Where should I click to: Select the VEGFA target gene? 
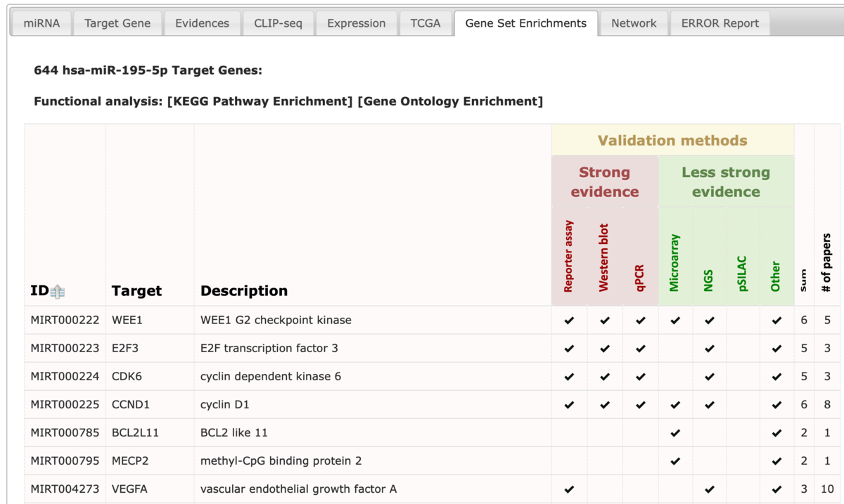point(129,489)
